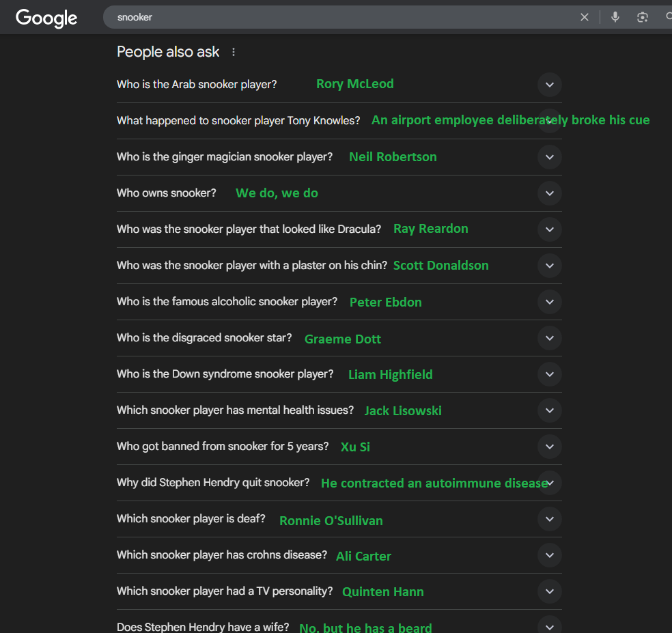Expand chevron for Who owns snooker
The height and width of the screenshot is (633, 672).
pos(550,193)
